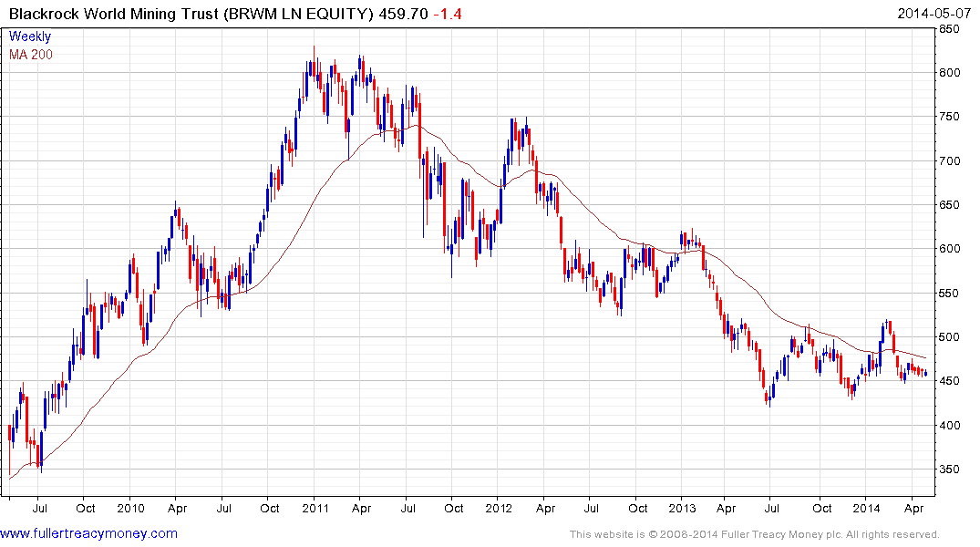Click the 800 price axis label
Screen dimensions: 980x547
point(949,73)
